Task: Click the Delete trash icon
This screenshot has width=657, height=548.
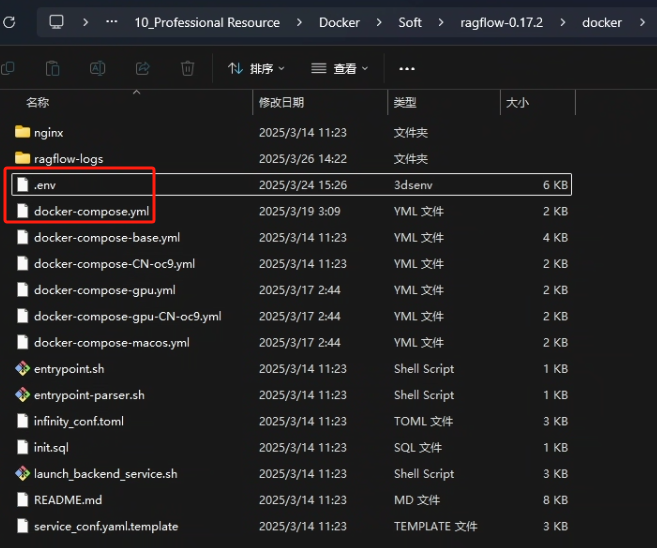Action: point(187,68)
